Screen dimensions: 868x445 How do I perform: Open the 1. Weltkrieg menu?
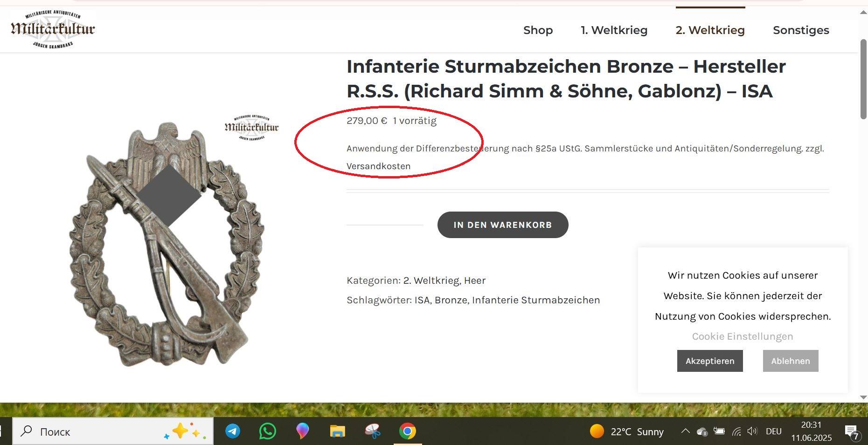point(614,30)
